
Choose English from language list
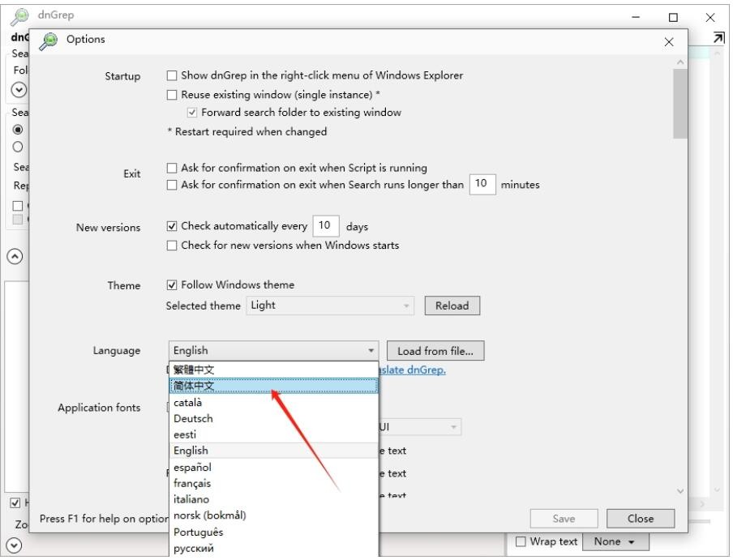point(273,451)
